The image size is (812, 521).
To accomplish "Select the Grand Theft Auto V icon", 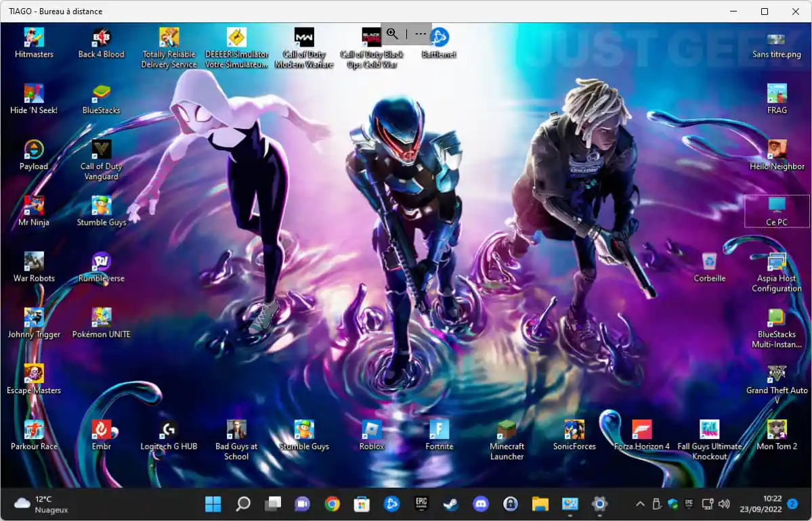I will tap(777, 384).
